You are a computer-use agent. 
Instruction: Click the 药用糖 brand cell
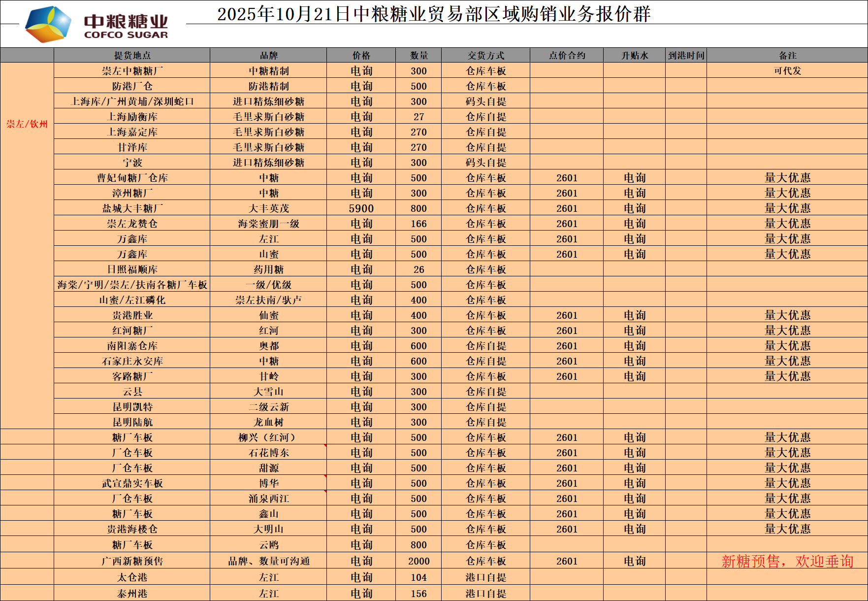268,269
